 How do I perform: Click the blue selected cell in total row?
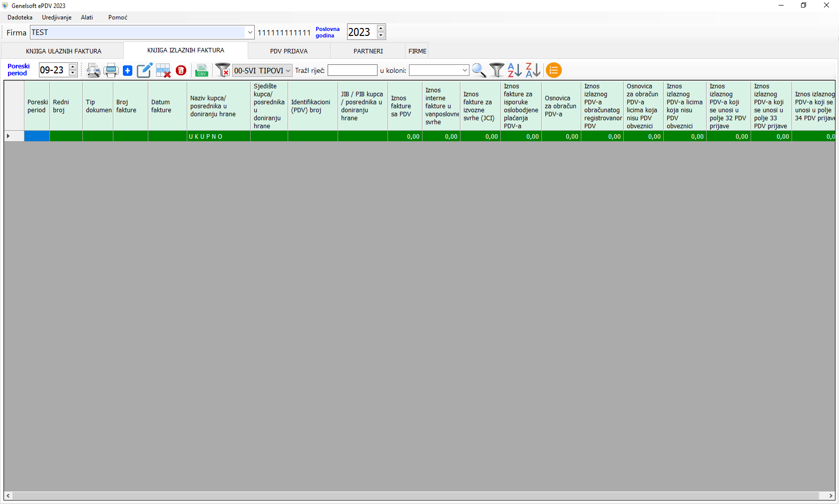point(37,136)
